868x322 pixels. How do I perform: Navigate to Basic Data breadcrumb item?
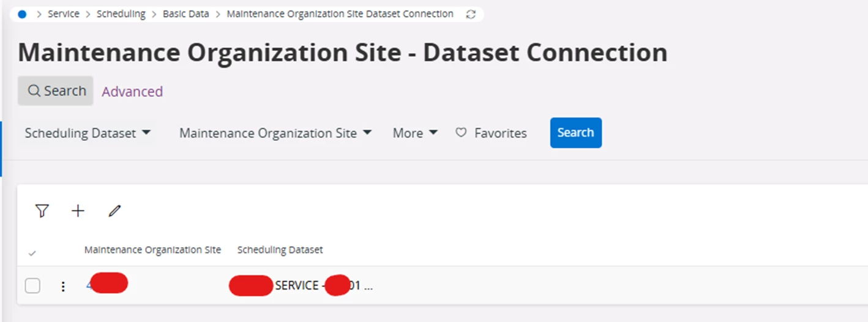pyautogui.click(x=185, y=14)
